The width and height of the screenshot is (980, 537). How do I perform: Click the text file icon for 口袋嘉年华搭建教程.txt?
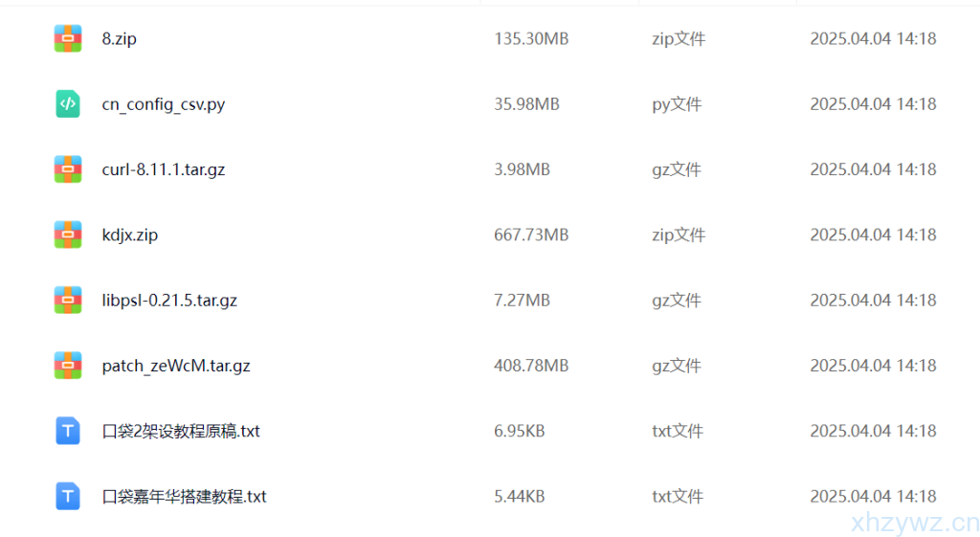tap(68, 496)
